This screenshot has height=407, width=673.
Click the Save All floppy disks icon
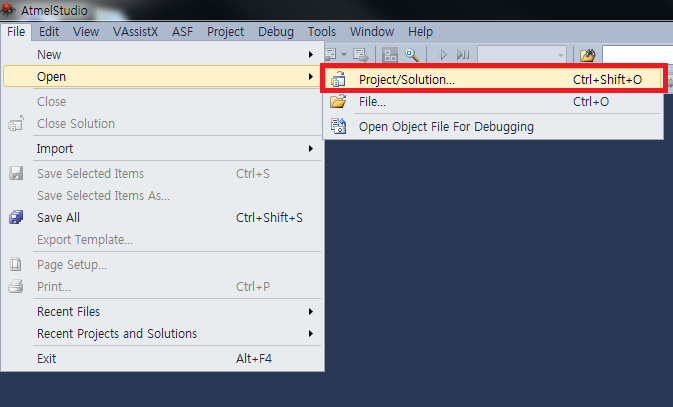point(16,217)
